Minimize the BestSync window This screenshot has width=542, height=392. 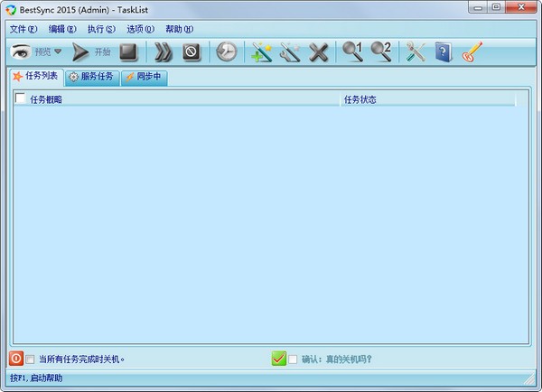coord(478,7)
